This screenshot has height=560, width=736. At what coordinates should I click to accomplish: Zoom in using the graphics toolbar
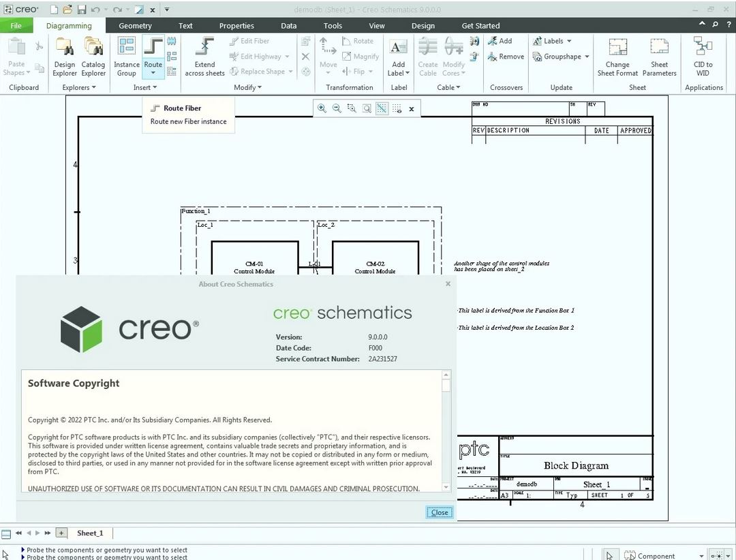pos(322,108)
